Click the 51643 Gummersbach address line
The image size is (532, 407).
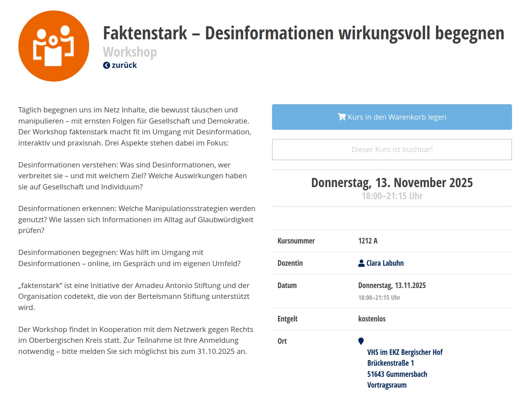click(397, 374)
